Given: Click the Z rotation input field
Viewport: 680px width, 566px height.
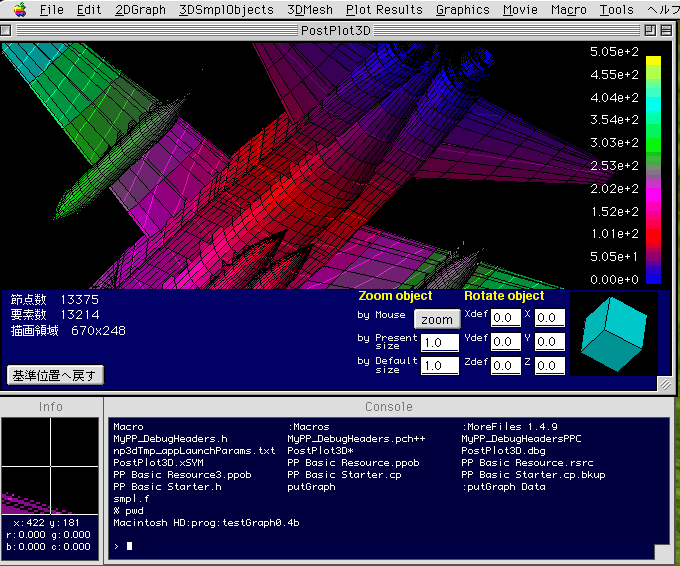Looking at the screenshot, I should point(549,366).
